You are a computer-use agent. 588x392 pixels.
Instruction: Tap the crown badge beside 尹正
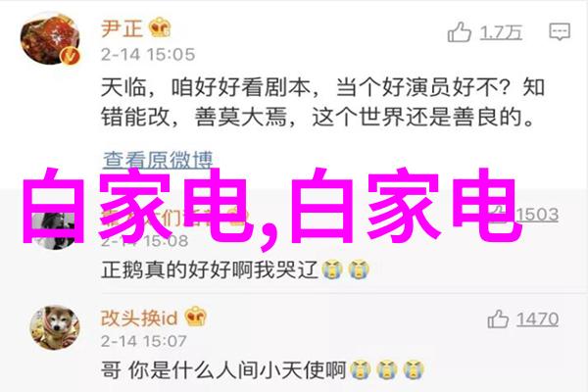coord(160,27)
